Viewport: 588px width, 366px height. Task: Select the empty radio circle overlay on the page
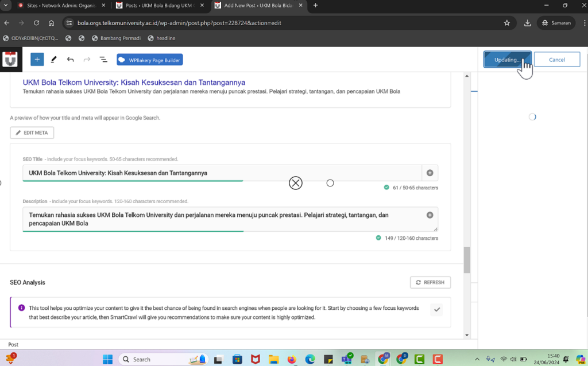[x=330, y=182]
